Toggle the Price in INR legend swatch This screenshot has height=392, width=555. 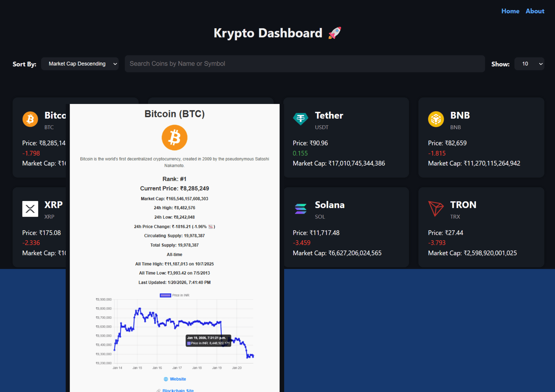(165, 295)
